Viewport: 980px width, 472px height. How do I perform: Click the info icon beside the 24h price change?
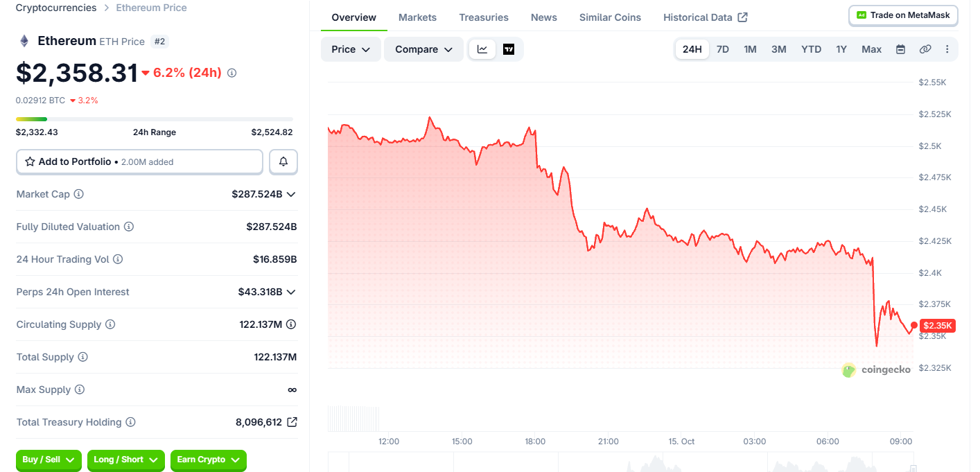click(x=232, y=73)
